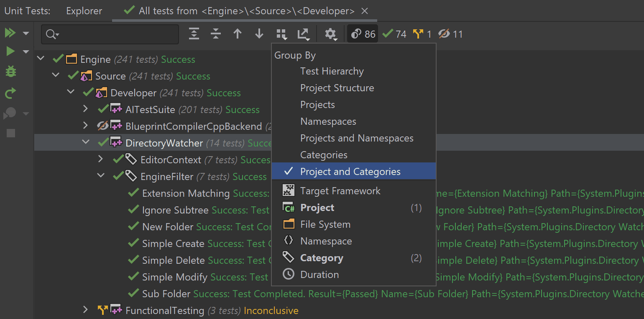Choose Duration grouping option

(x=319, y=275)
